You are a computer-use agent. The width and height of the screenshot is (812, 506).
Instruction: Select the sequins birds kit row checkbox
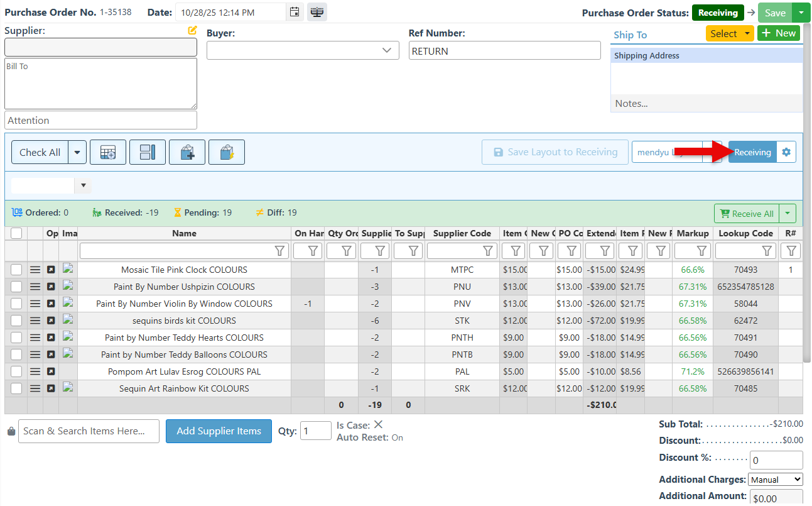tap(16, 321)
